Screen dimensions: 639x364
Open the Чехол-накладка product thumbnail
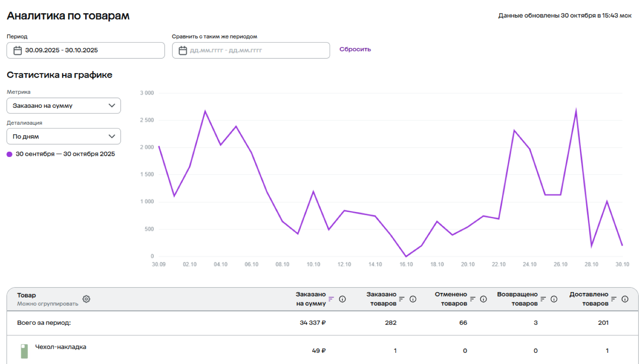coord(24,351)
